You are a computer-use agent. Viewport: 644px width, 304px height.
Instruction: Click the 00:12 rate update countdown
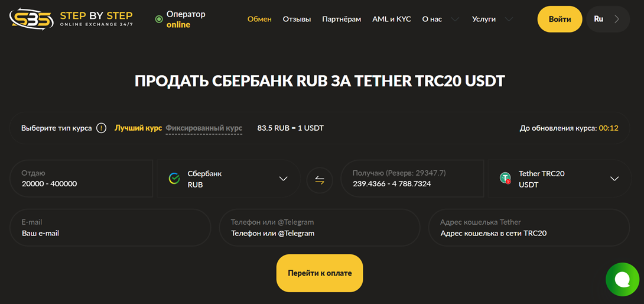pyautogui.click(x=609, y=128)
